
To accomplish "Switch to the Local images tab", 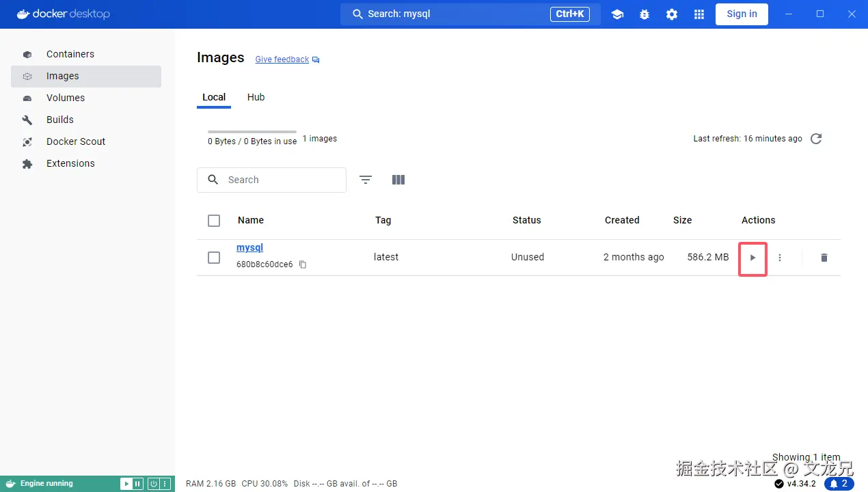I will [x=214, y=97].
